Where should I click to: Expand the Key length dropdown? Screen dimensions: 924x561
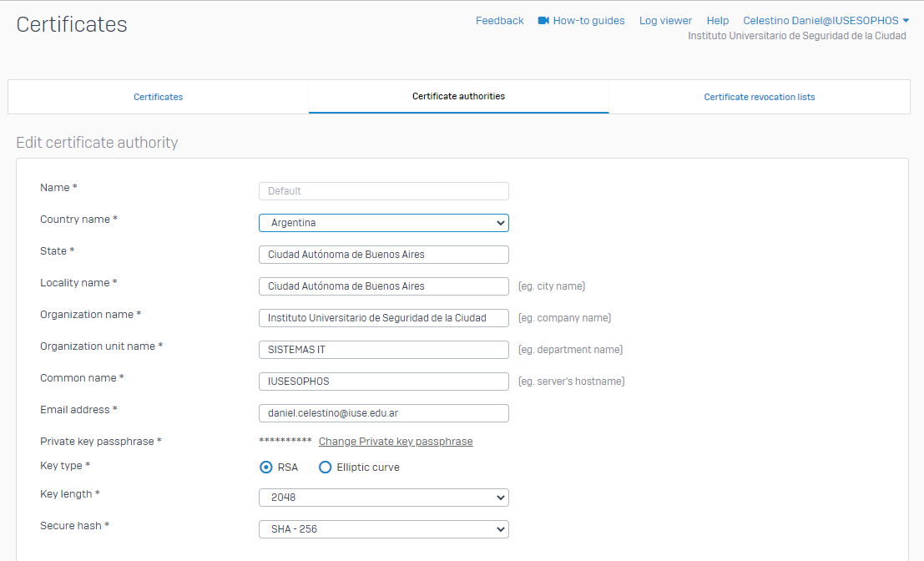384,498
